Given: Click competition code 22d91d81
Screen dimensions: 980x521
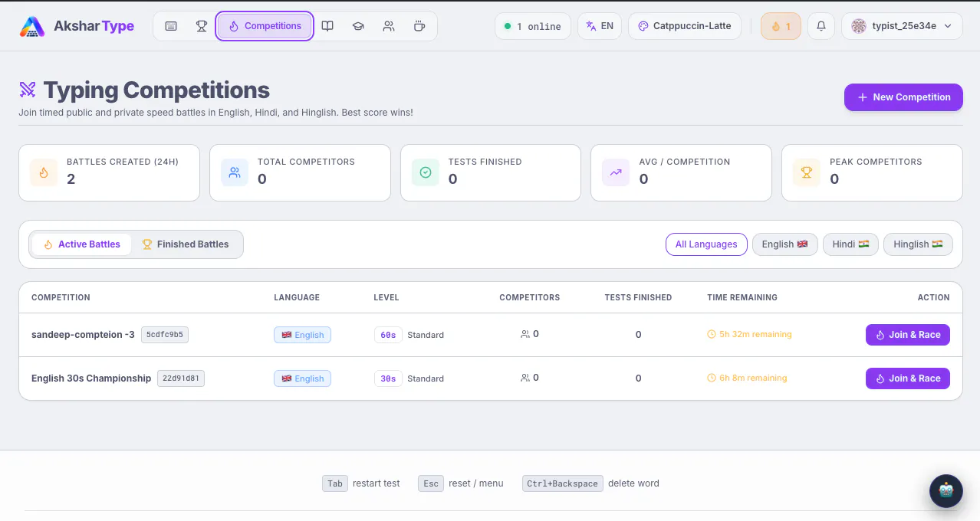Looking at the screenshot, I should pos(181,378).
